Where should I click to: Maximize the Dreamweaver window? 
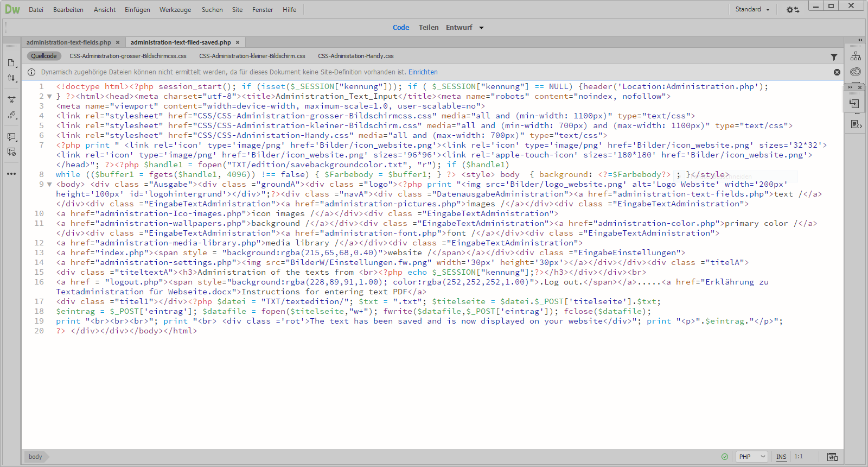coord(831,6)
